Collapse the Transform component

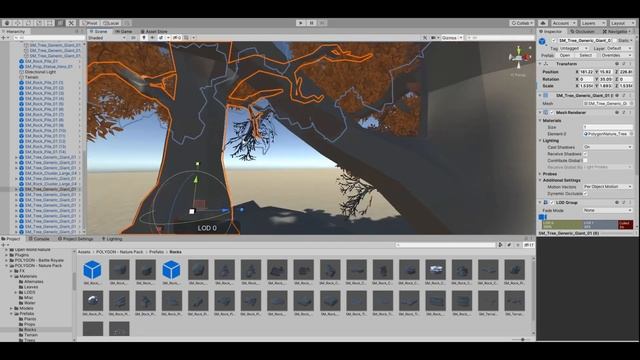pos(540,64)
